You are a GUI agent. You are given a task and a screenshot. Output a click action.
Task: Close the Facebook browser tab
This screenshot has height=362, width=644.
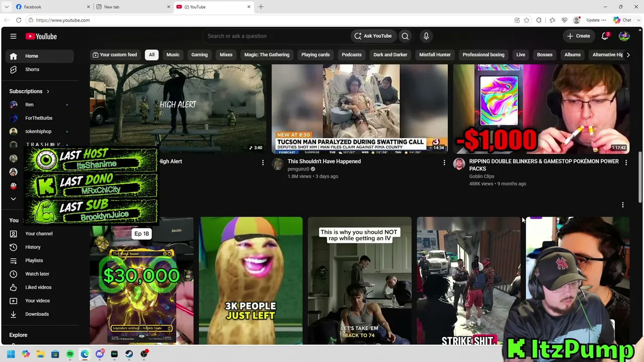tap(89, 7)
